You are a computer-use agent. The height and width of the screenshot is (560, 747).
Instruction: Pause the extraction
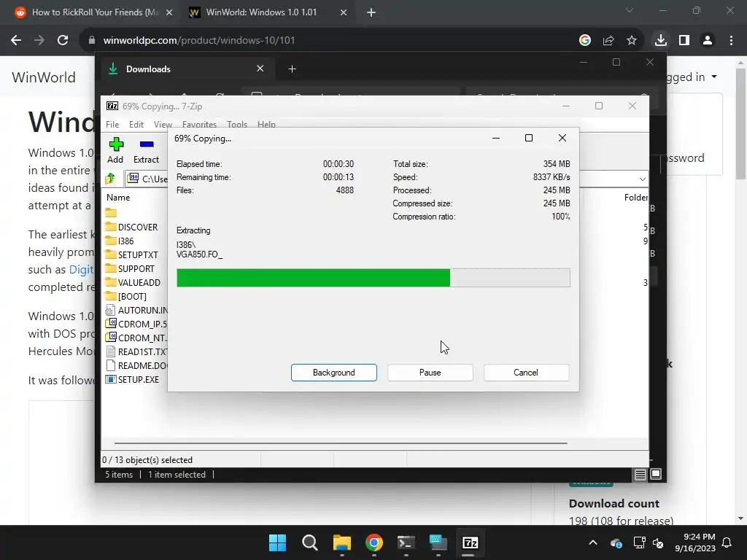click(x=430, y=373)
